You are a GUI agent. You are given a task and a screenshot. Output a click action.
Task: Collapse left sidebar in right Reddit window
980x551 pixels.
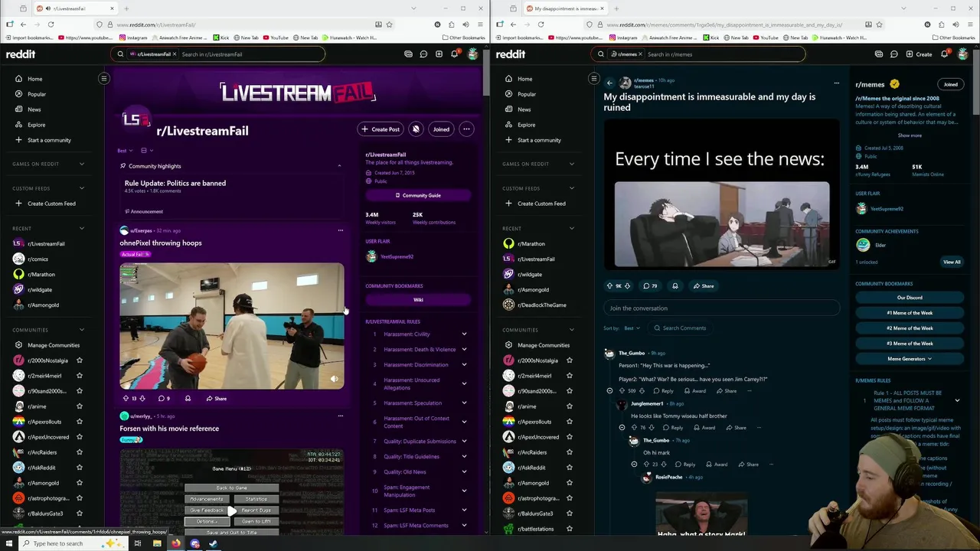tap(594, 78)
